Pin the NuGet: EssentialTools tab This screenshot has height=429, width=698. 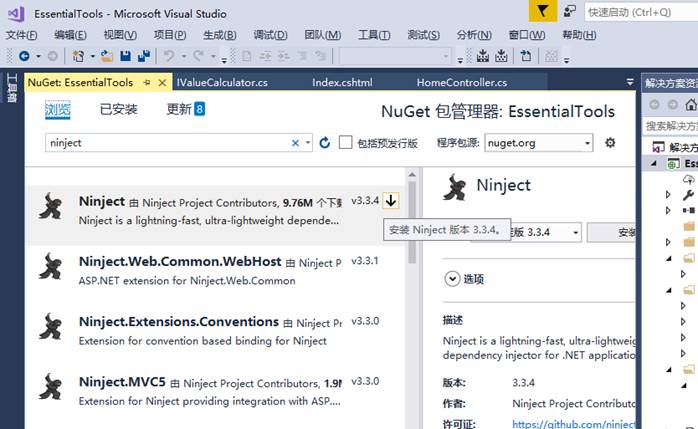146,83
